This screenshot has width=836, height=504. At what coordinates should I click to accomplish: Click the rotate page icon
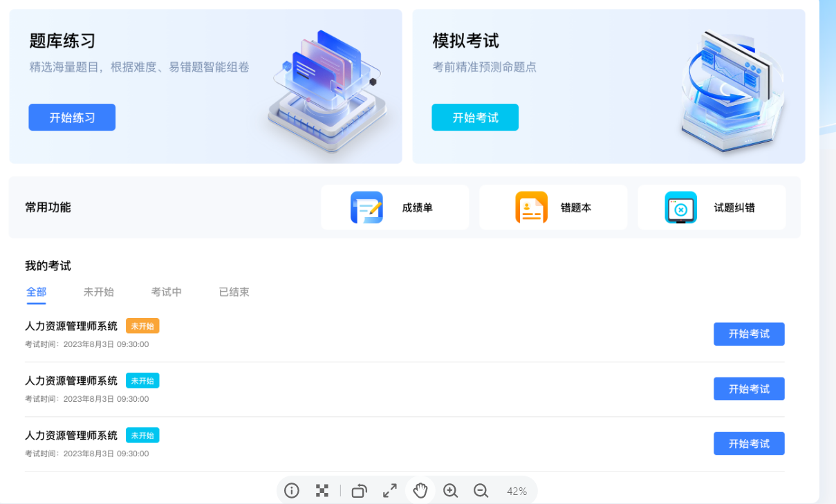[359, 490]
